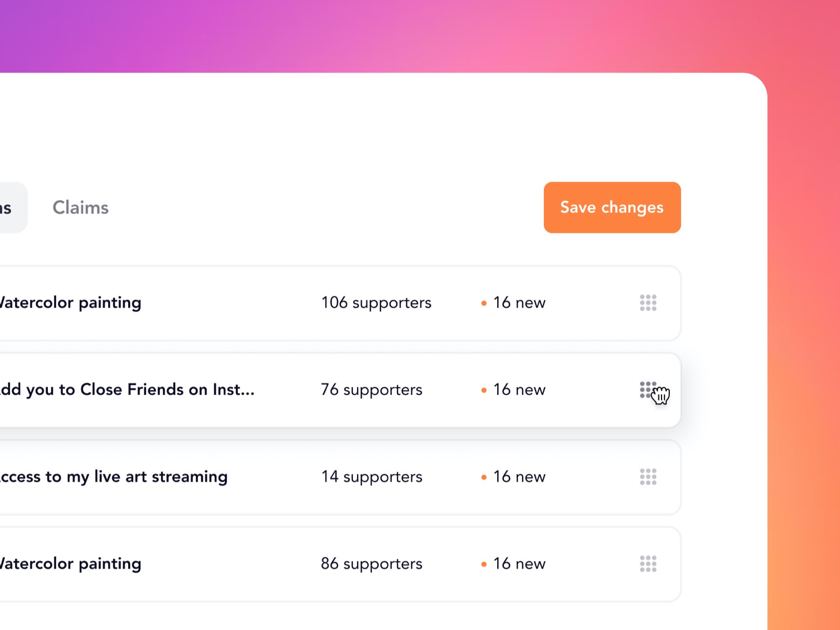
Task: Click the orange dot in the Close Friends row
Action: (484, 390)
